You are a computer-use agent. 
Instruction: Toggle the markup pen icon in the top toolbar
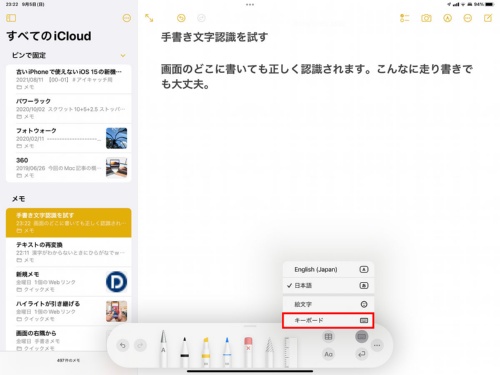447,18
